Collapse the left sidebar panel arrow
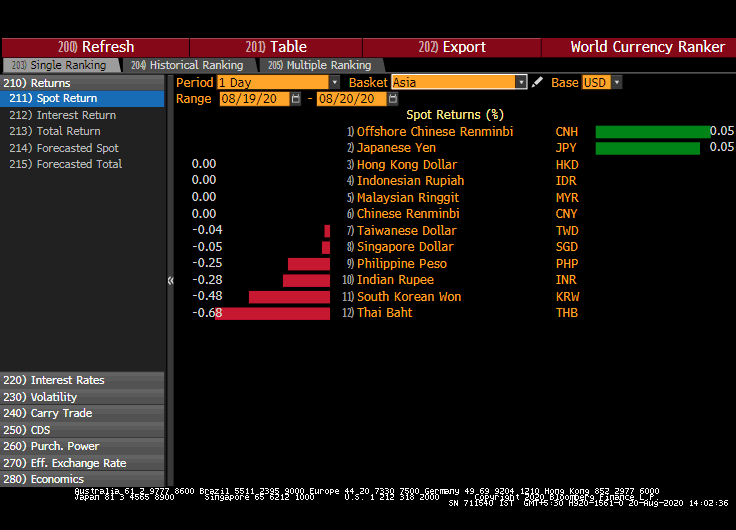This screenshot has height=530, width=736. (169, 280)
